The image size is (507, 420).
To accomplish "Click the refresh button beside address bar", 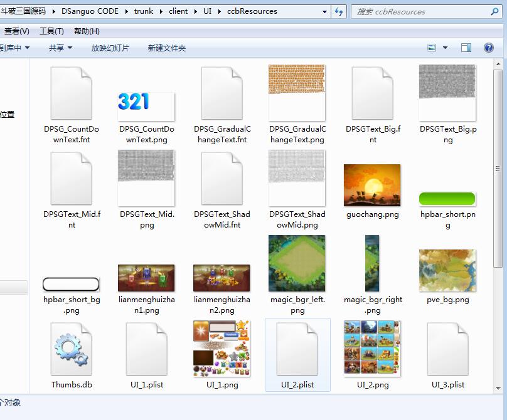I will [339, 11].
